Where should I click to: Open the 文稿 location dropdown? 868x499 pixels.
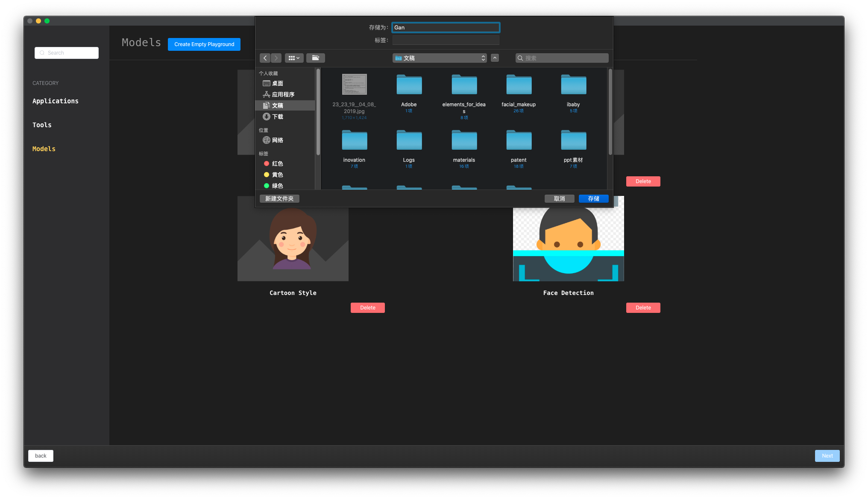(x=439, y=58)
